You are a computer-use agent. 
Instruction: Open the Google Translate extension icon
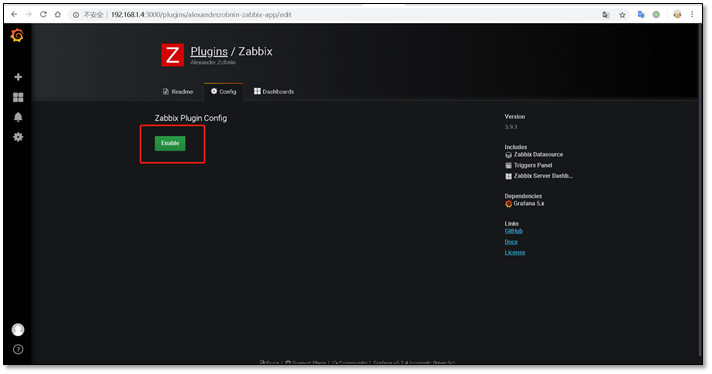point(641,15)
